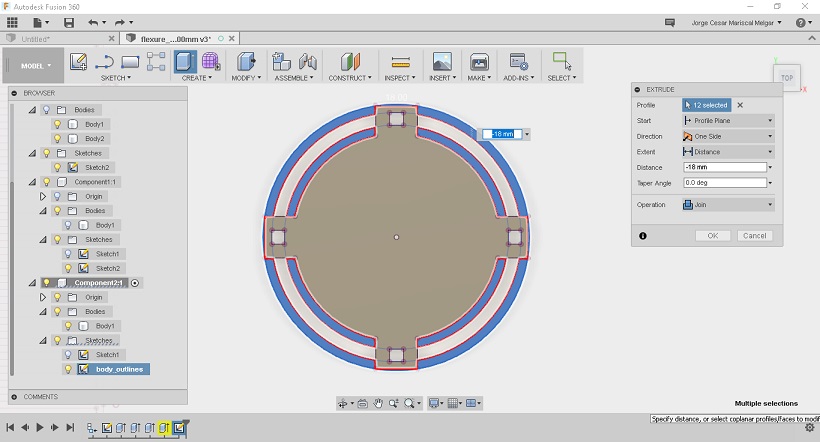820x442 pixels.
Task: Click the 12 selected profile button
Action: pyautogui.click(x=707, y=105)
